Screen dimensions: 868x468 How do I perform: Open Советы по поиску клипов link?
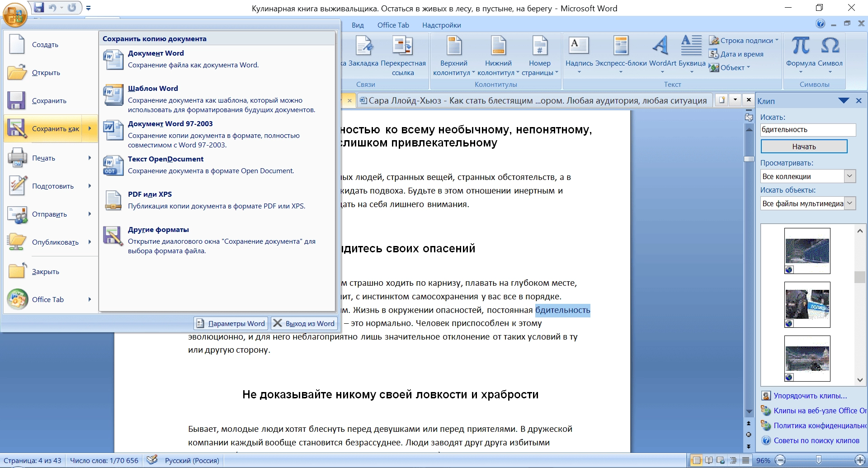[816, 440]
